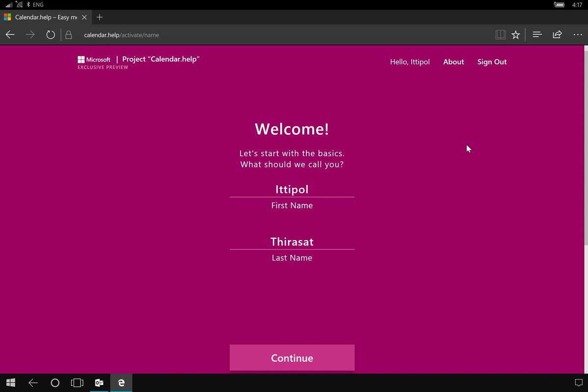This screenshot has height=392, width=588.
Task: Open the Action Center notification icon
Action: (x=578, y=383)
